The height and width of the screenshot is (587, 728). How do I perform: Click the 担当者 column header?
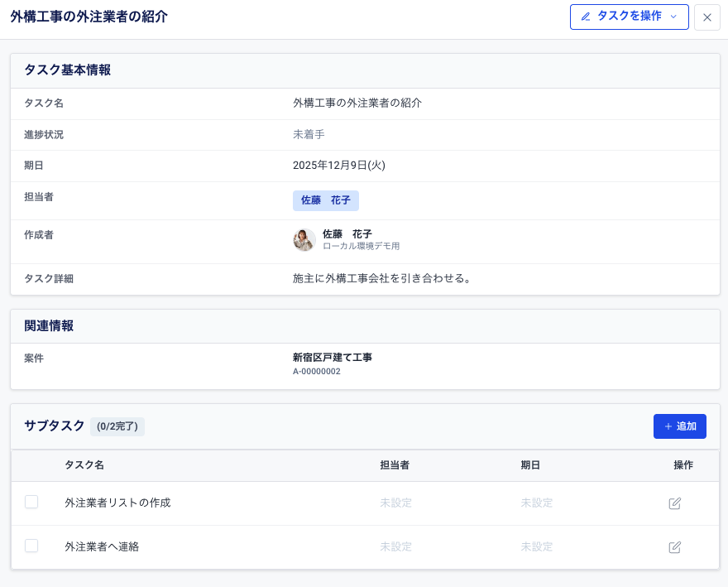coord(395,465)
